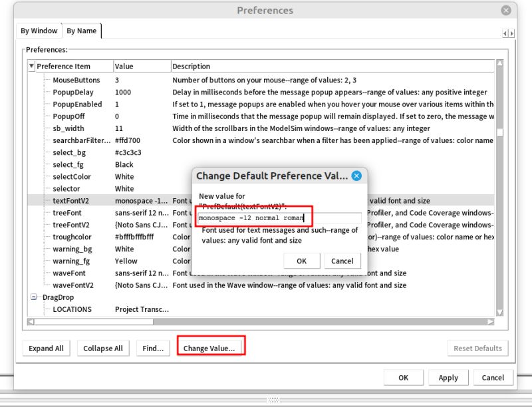The height and width of the screenshot is (409, 532).
Task: Close the Preferences window
Action: 506,10
